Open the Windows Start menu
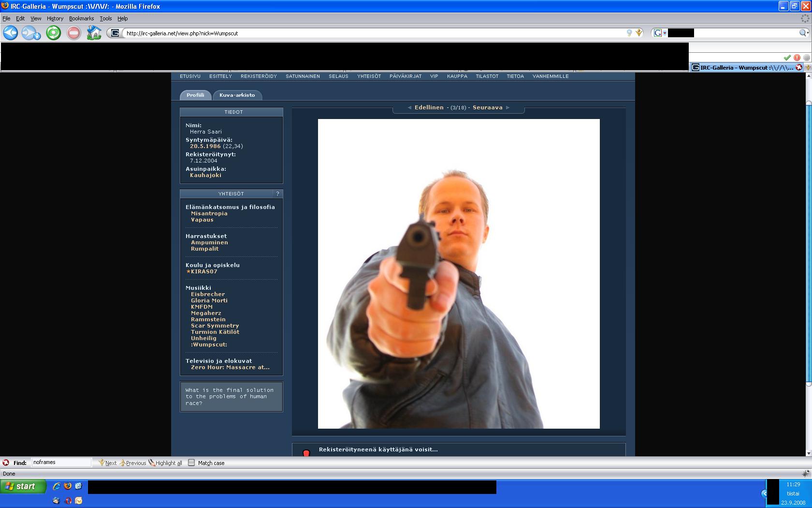The width and height of the screenshot is (812, 508). (23, 486)
